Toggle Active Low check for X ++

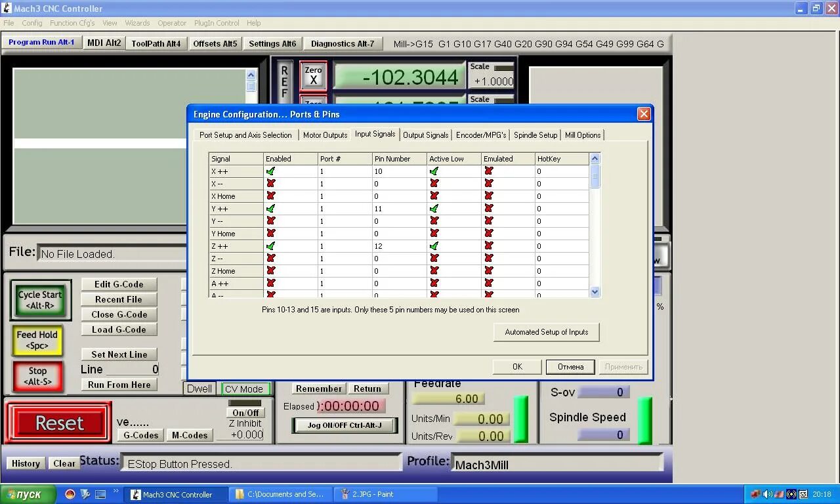[x=434, y=171]
